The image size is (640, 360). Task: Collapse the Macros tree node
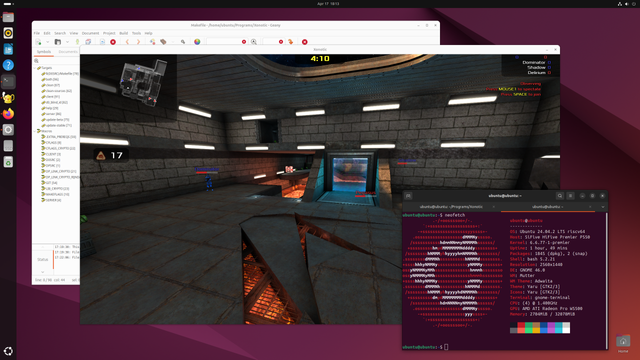[35, 131]
